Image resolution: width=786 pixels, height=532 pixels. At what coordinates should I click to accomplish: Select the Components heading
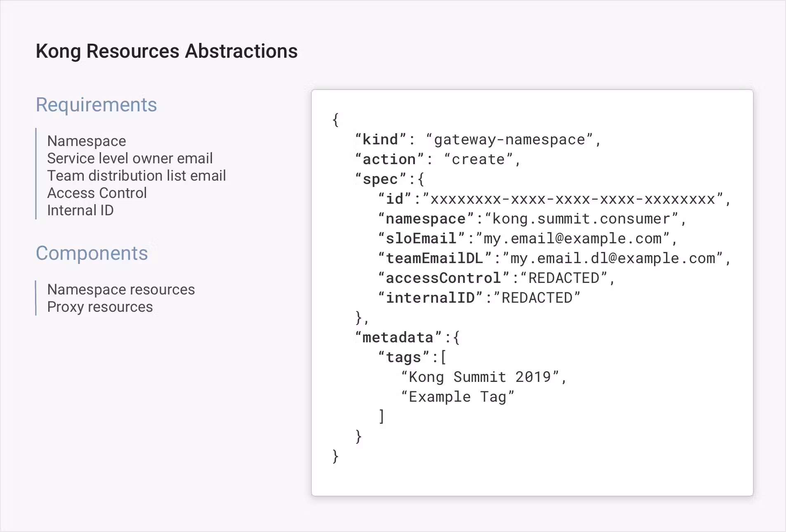[x=92, y=253]
